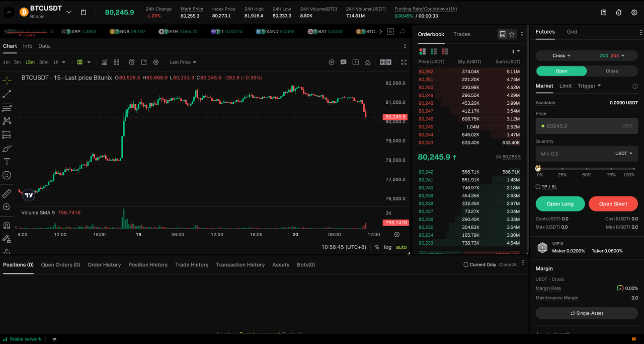Switch to the Trades tab
This screenshot has width=644, height=344.
click(462, 34)
